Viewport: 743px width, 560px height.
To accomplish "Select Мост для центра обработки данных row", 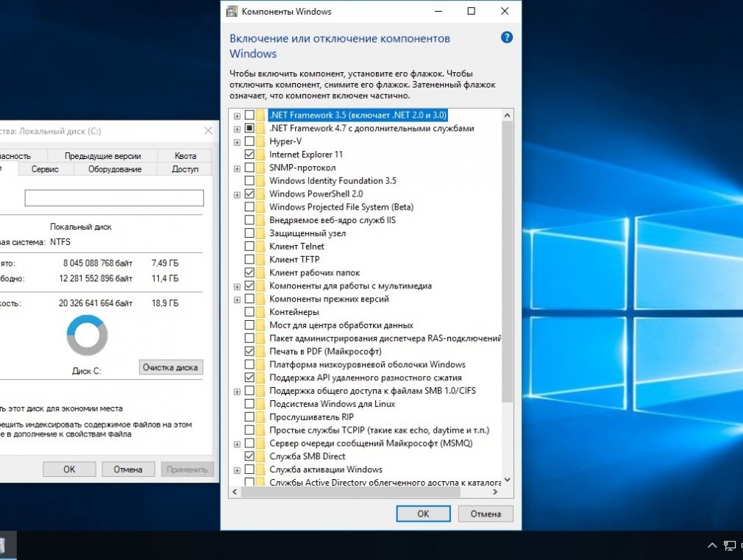I will coord(341,325).
